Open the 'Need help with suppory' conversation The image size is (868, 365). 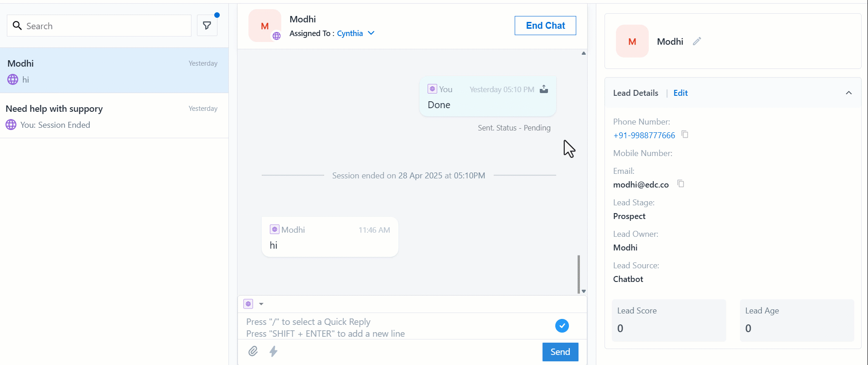(114, 116)
